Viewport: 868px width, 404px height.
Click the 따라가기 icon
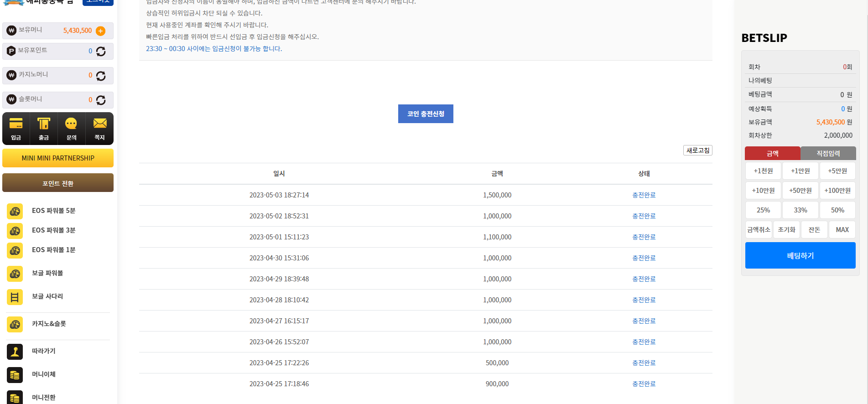[15, 352]
